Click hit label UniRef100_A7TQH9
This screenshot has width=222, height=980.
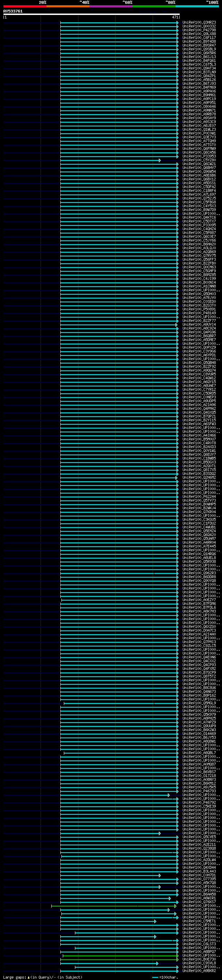199,141
